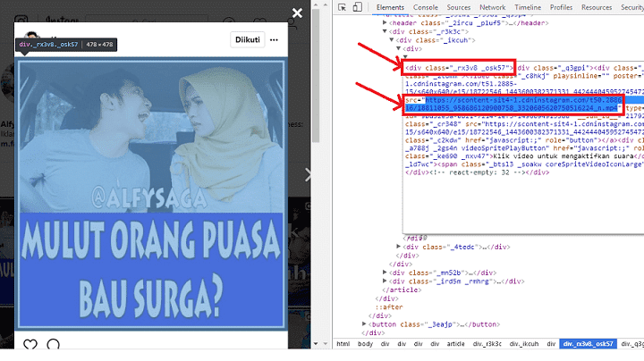Collapse the div _r3k3c node
Screen dimensions: 644x361
tap(385, 31)
